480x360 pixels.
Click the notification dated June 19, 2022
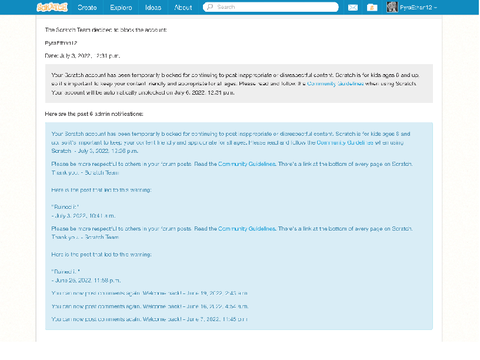[x=150, y=293]
